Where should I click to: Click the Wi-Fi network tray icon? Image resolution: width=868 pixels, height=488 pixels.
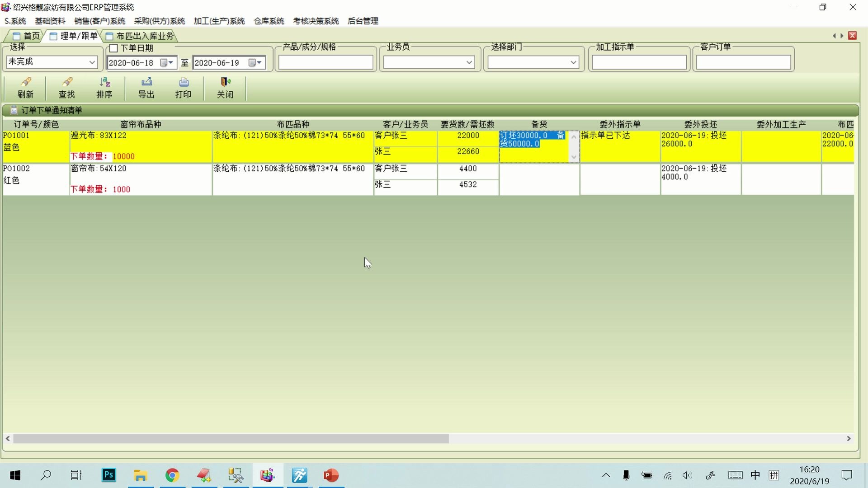point(668,475)
